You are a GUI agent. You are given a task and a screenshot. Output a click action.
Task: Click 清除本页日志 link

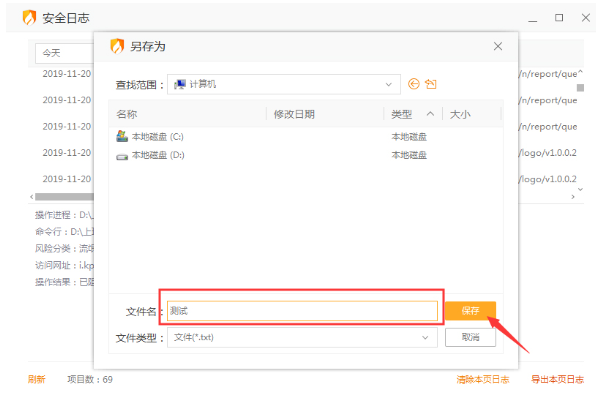point(483,379)
